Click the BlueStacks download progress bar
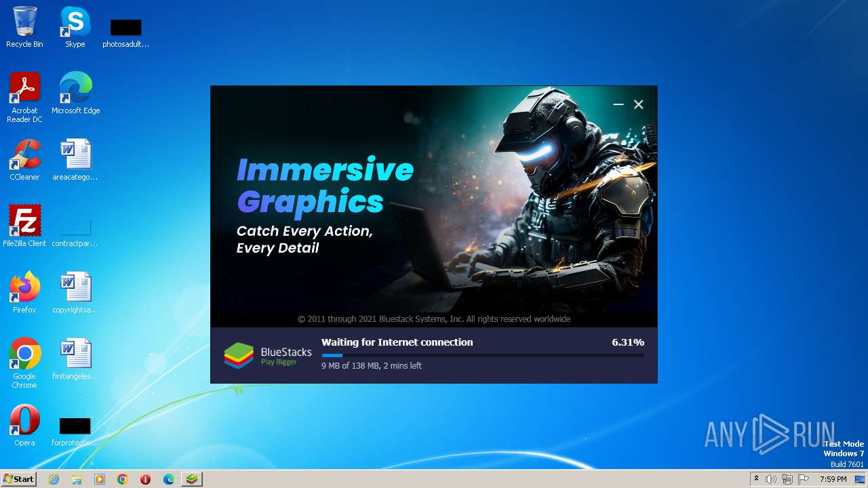 click(x=483, y=355)
